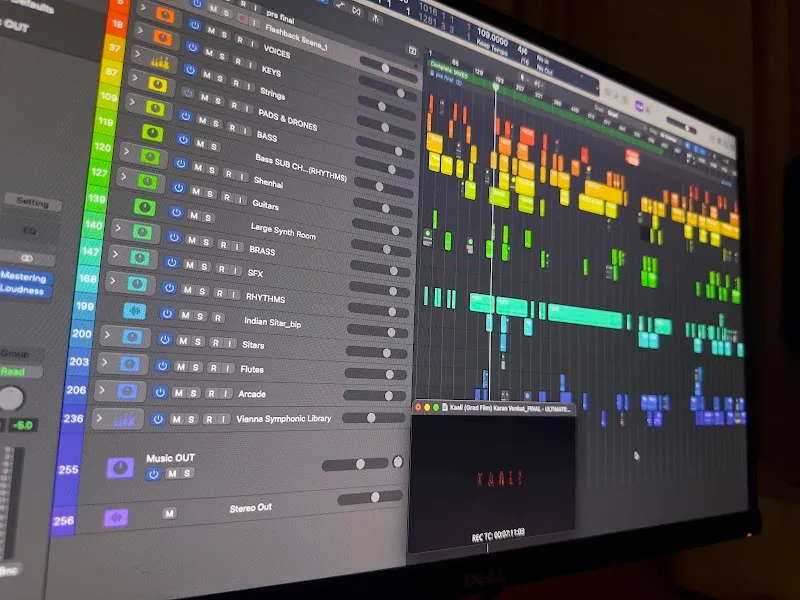Click the purple Stereo Out speaker icon
Image resolution: width=800 pixels, height=600 pixels.
pyautogui.click(x=116, y=518)
